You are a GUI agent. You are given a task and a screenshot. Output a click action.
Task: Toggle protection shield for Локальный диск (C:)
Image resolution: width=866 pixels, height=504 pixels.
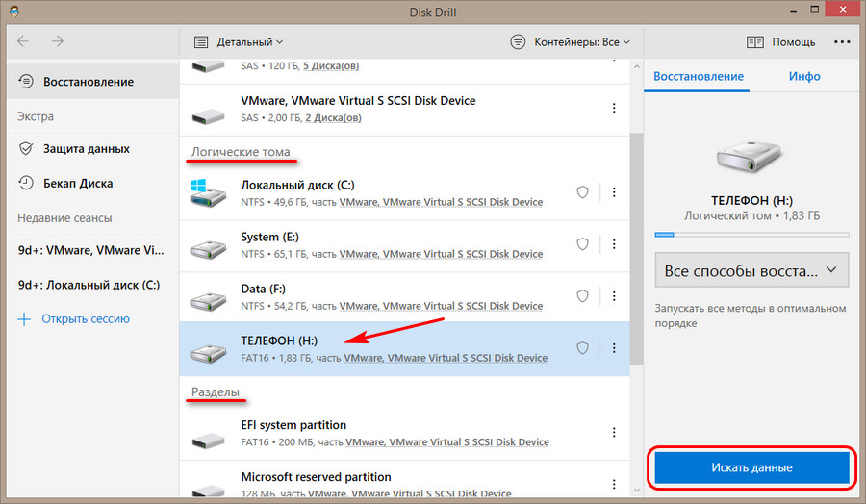(x=583, y=192)
